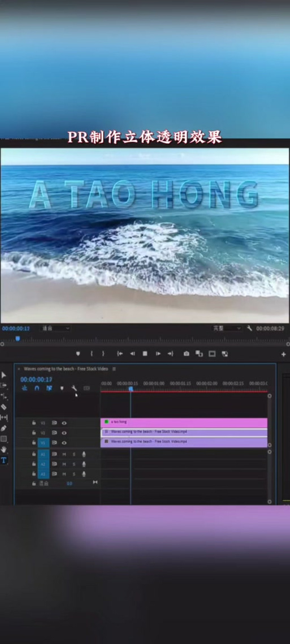Click Mark Out bracket button
290x644 pixels.
pos(103,354)
